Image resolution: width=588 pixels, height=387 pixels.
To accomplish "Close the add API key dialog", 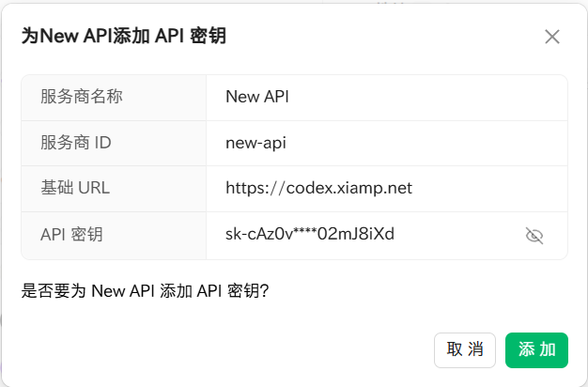I will [x=552, y=37].
